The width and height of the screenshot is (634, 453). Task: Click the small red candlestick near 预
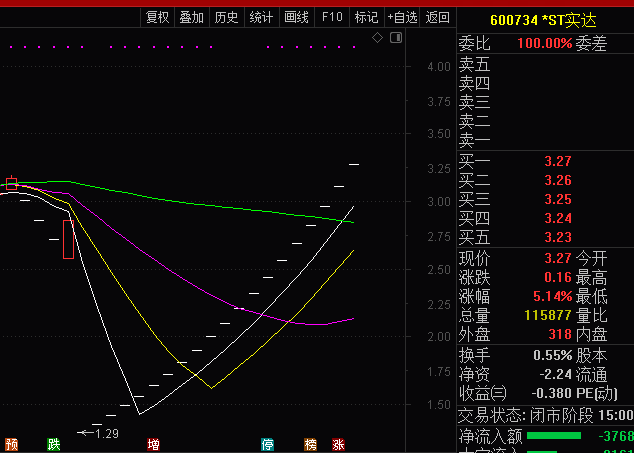12,183
